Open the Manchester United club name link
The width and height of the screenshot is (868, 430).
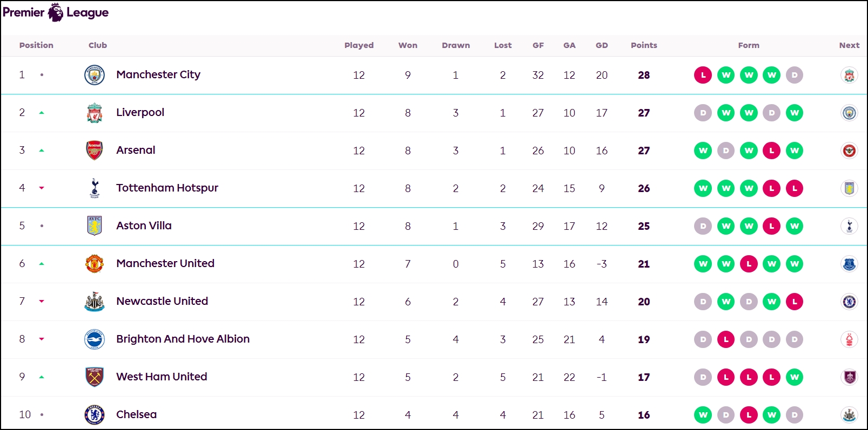coord(165,264)
